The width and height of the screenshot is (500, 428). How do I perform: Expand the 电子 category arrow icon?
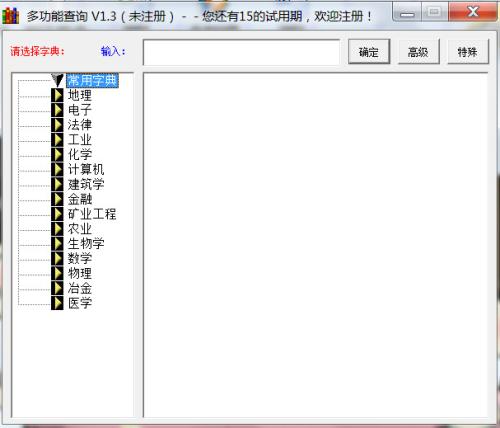point(57,110)
